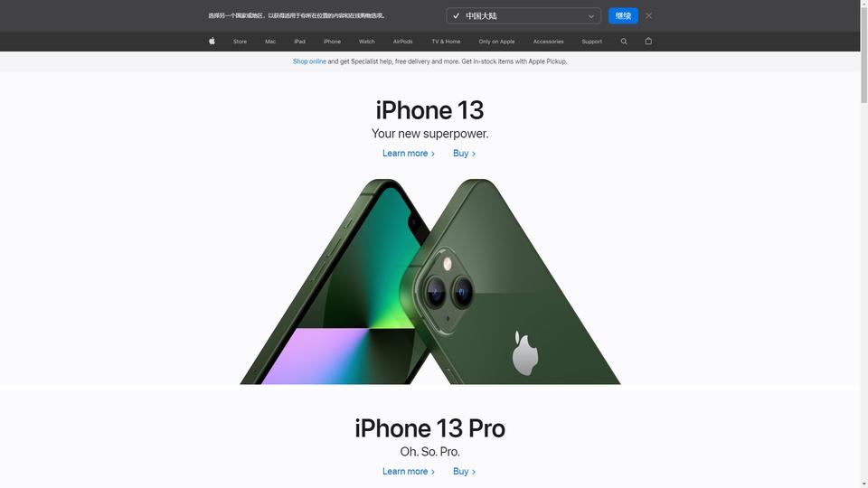The image size is (868, 488).
Task: Go to Support in navigation
Action: 591,42
